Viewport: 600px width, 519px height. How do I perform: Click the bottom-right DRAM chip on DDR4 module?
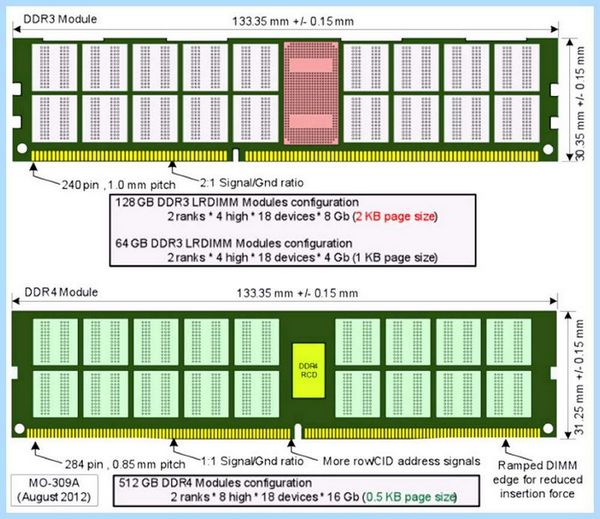(509, 394)
